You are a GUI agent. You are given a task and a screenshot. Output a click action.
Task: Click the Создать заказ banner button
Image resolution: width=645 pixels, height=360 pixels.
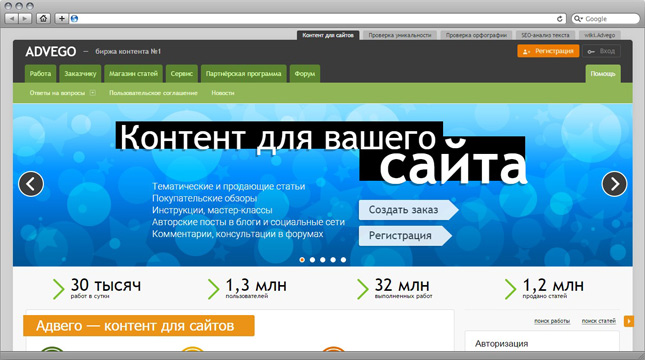408,210
